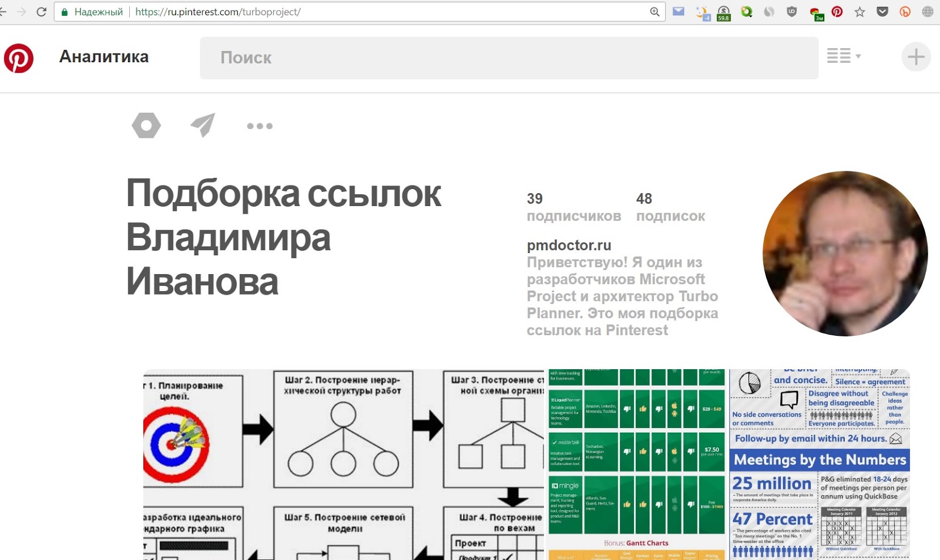
Task: Open the blue mail envelope extension
Action: point(679,11)
